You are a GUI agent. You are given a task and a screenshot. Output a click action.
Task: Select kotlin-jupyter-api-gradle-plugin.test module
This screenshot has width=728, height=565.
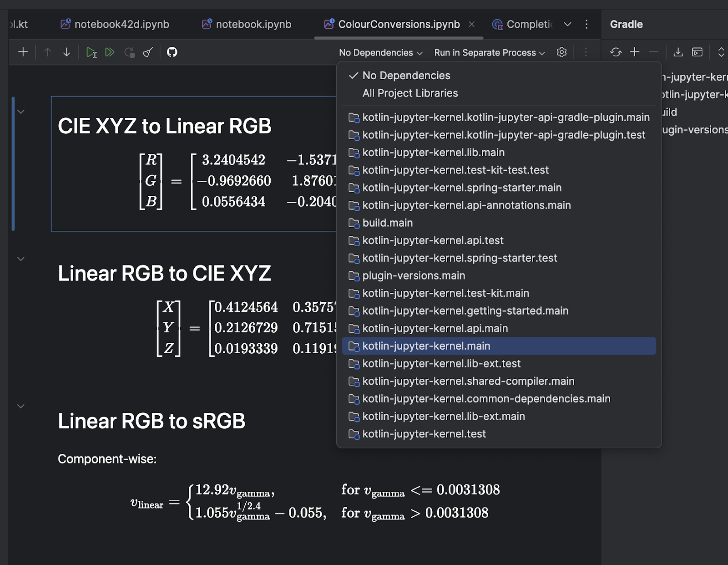coord(499,135)
